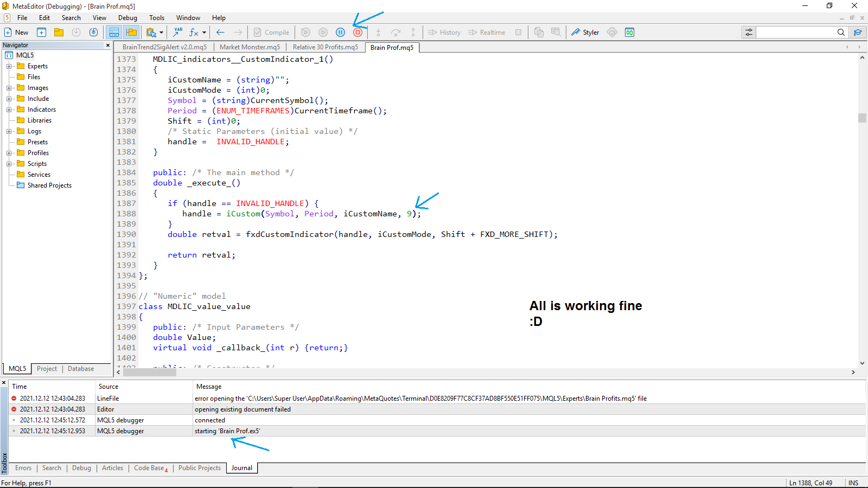
Task: Close the Navigator panel
Action: click(107, 45)
